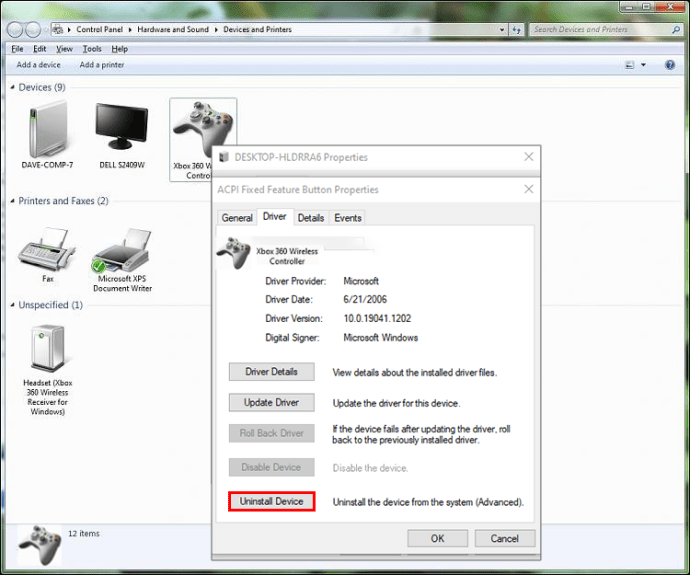Select the Fax printer icon

click(x=47, y=249)
